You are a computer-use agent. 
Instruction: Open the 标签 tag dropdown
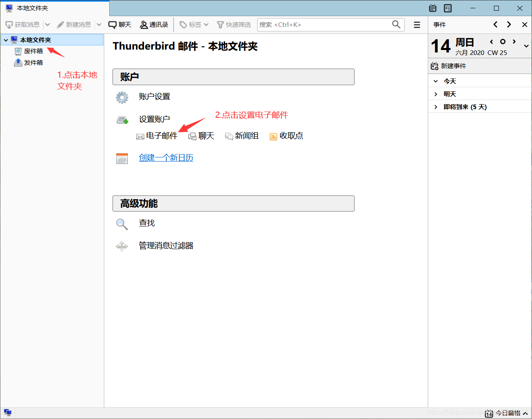pyautogui.click(x=194, y=25)
